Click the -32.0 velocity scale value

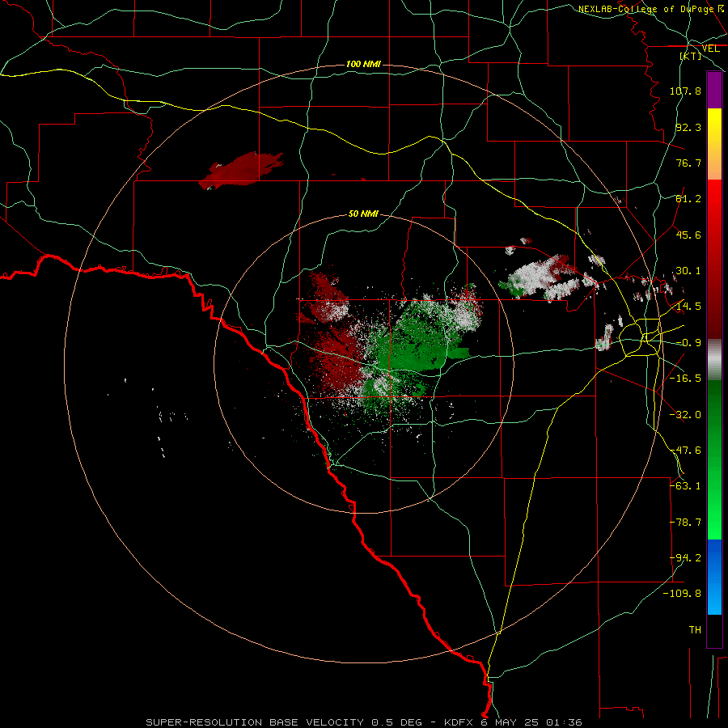tap(685, 415)
